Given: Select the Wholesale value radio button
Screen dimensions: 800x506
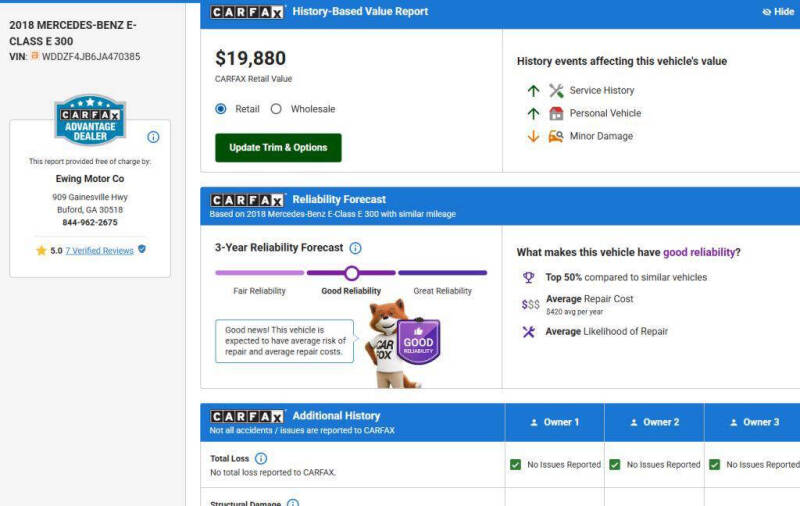Looking at the screenshot, I should 276,109.
